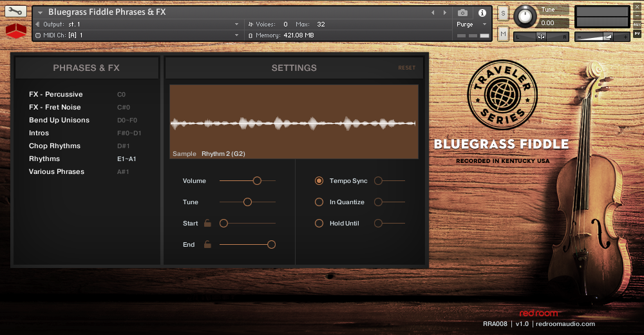Click the In Quantize amount slider
This screenshot has width=644, height=335.
click(390, 202)
